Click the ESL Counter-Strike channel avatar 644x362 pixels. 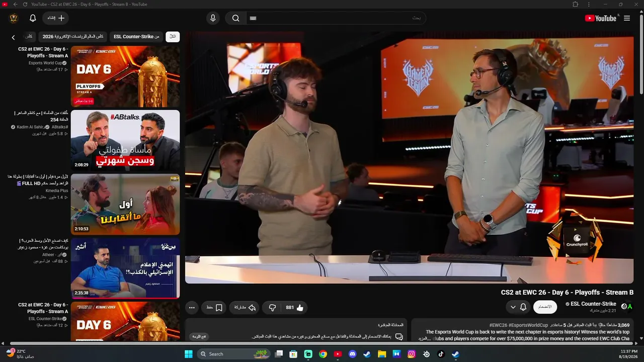click(x=627, y=306)
